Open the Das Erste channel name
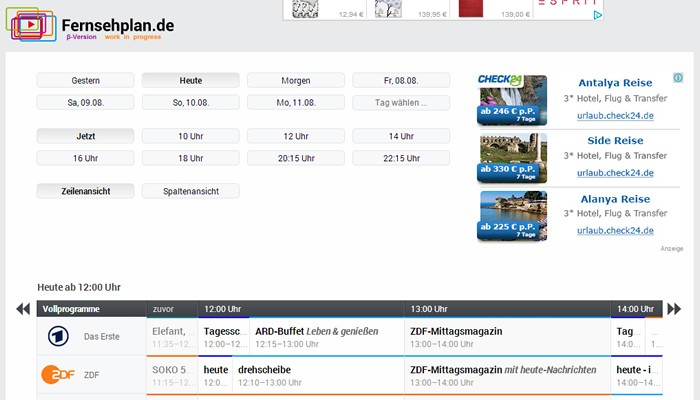This screenshot has width=700, height=400. point(101,337)
